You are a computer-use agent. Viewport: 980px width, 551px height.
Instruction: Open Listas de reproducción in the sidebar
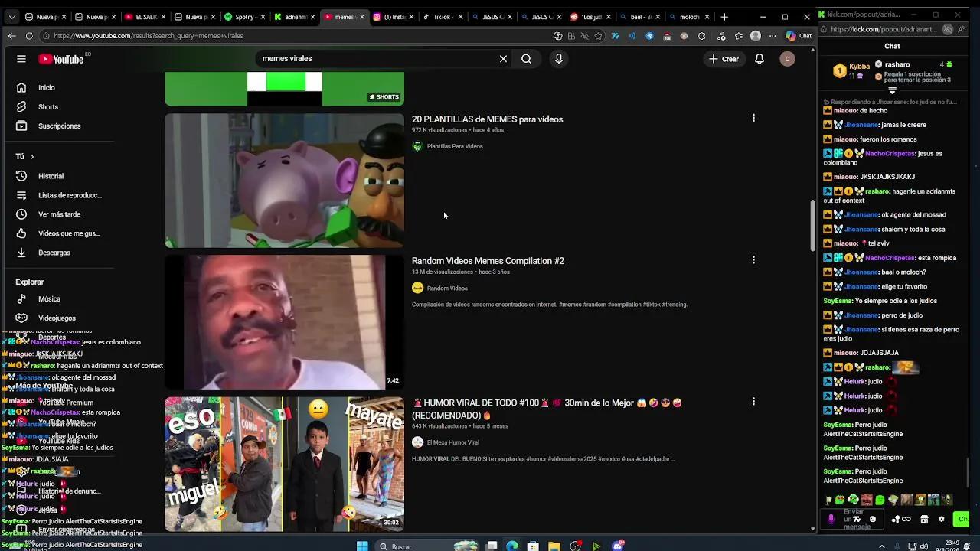pos(57,195)
